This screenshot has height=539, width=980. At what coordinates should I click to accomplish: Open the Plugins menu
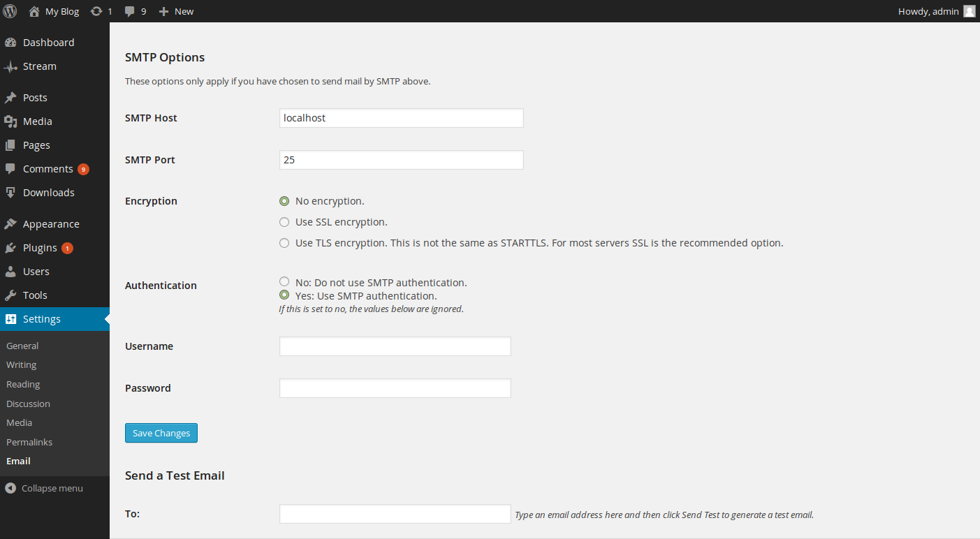[40, 248]
